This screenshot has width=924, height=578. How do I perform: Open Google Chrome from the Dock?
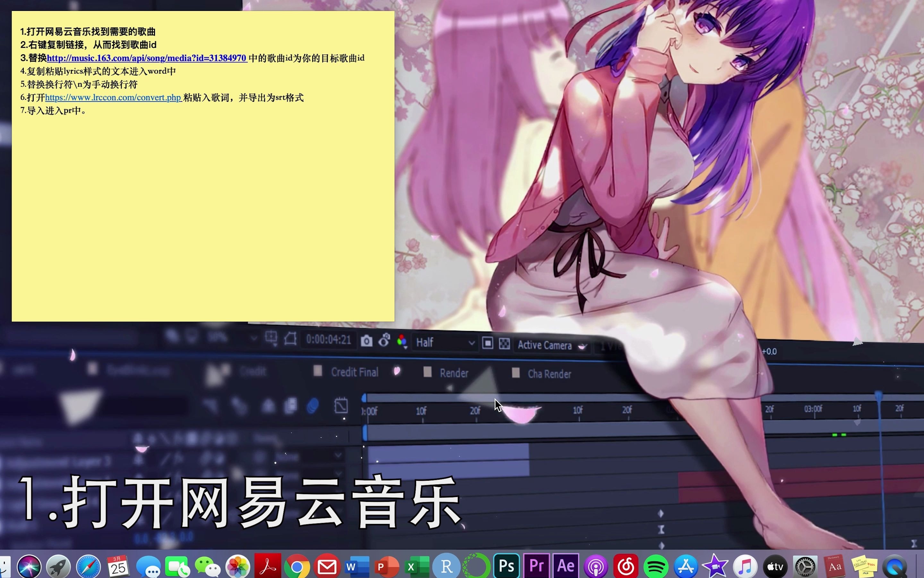(x=297, y=566)
